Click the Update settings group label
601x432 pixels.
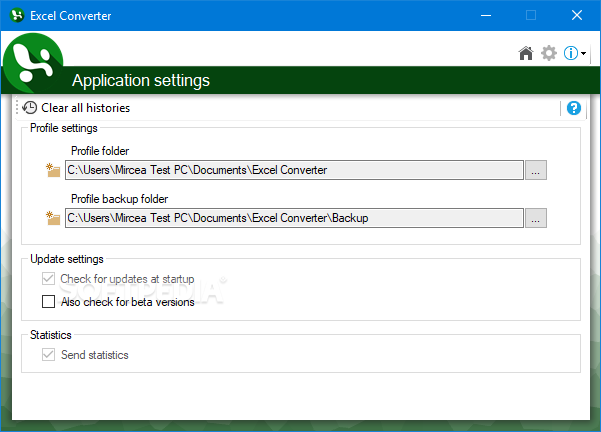click(67, 259)
